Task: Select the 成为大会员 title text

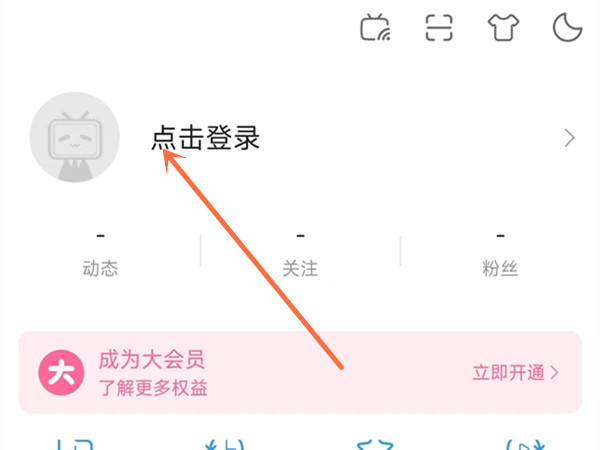Action: coord(152,360)
